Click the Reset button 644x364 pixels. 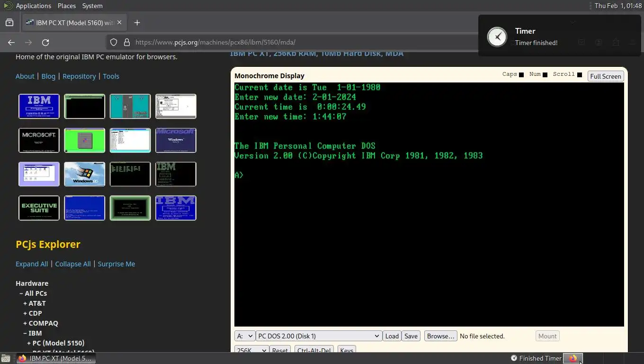[280, 350]
